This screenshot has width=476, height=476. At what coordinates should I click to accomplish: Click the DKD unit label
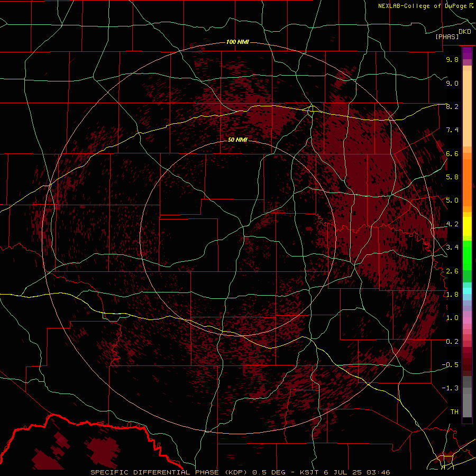(x=465, y=32)
